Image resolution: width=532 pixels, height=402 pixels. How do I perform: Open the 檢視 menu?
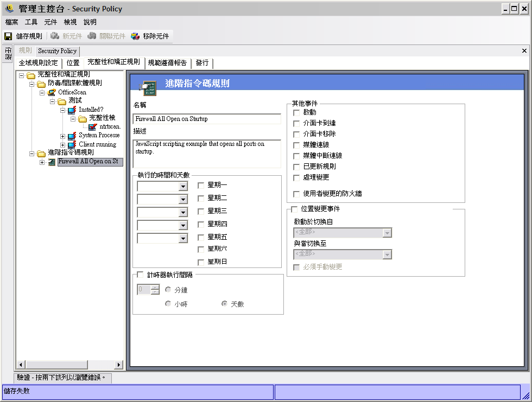click(70, 22)
